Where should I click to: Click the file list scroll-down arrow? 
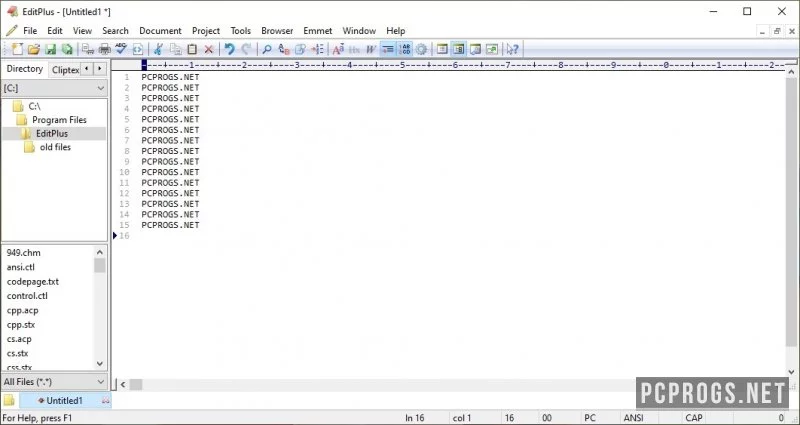(x=100, y=364)
